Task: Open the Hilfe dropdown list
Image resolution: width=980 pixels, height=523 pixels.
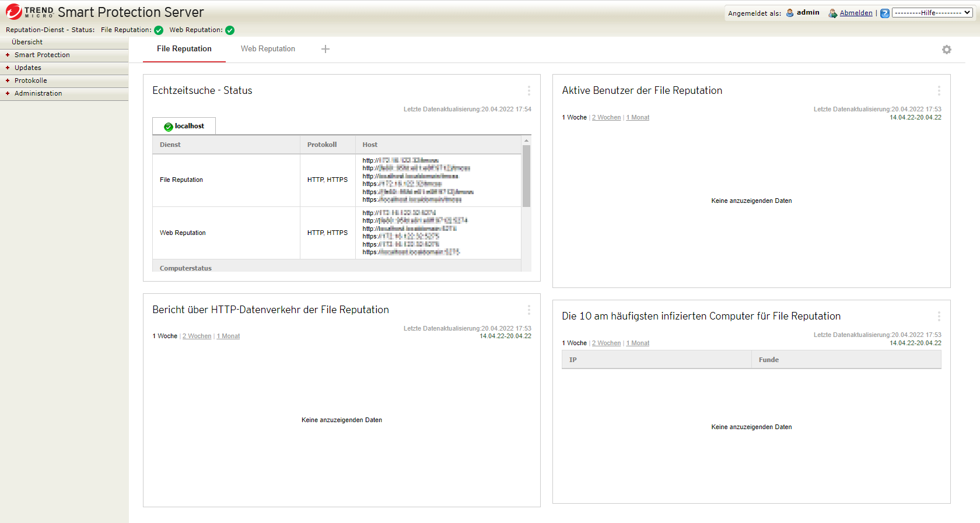Action: 932,13
